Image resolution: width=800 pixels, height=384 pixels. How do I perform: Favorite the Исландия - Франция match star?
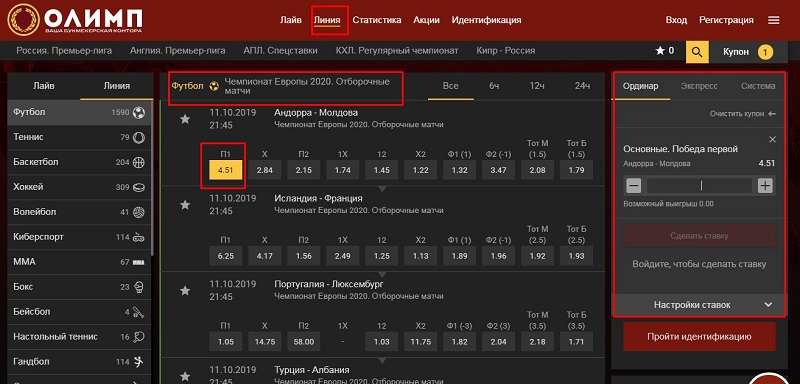pyautogui.click(x=185, y=204)
